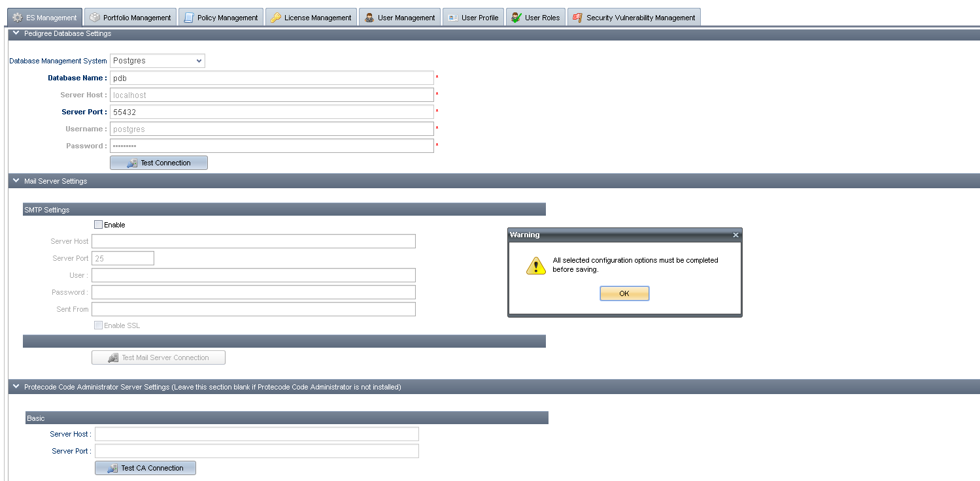Click the Server Port 55432 field
Image resolution: width=980 pixels, height=481 pixels.
tap(272, 112)
